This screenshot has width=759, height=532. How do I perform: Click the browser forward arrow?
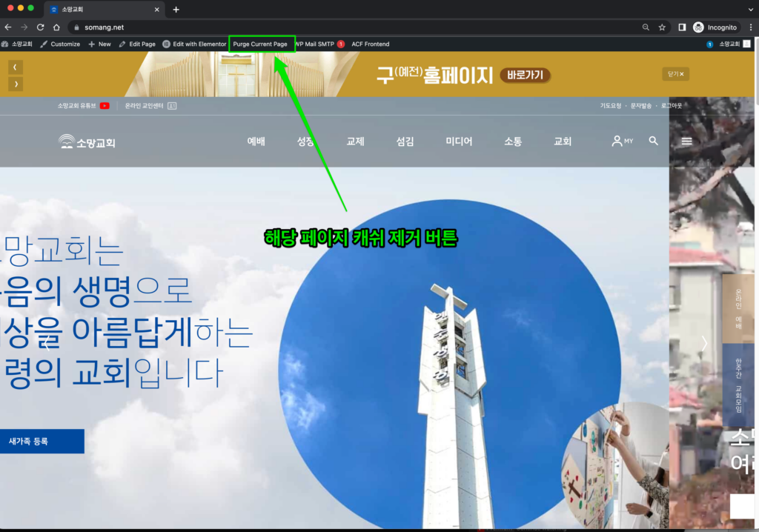pyautogui.click(x=24, y=27)
